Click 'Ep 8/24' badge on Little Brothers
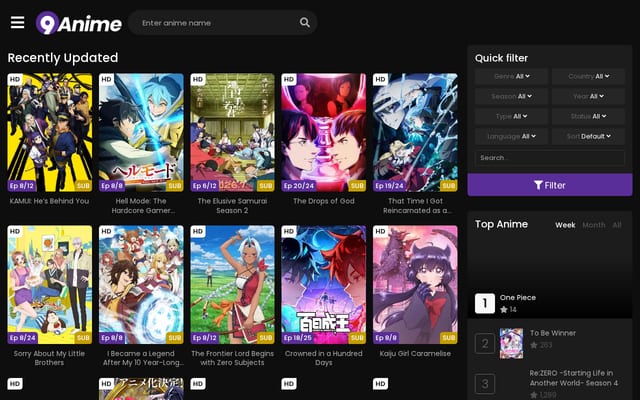Image resolution: width=640 pixels, height=400 pixels. pyautogui.click(x=22, y=338)
